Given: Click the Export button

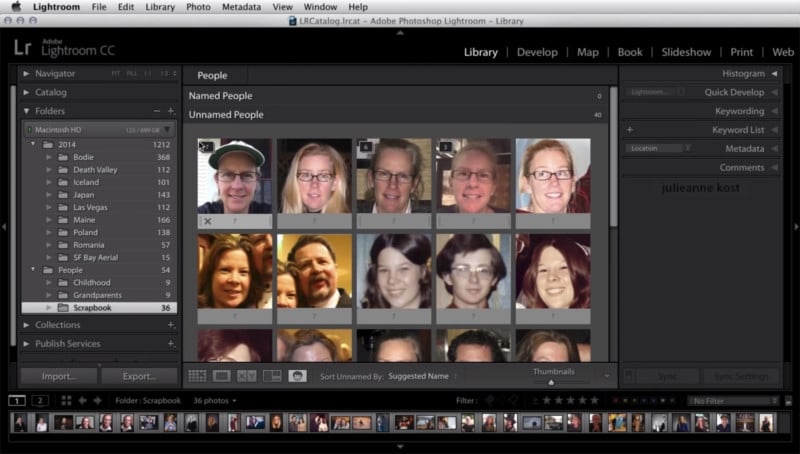Looking at the screenshot, I should tap(139, 376).
